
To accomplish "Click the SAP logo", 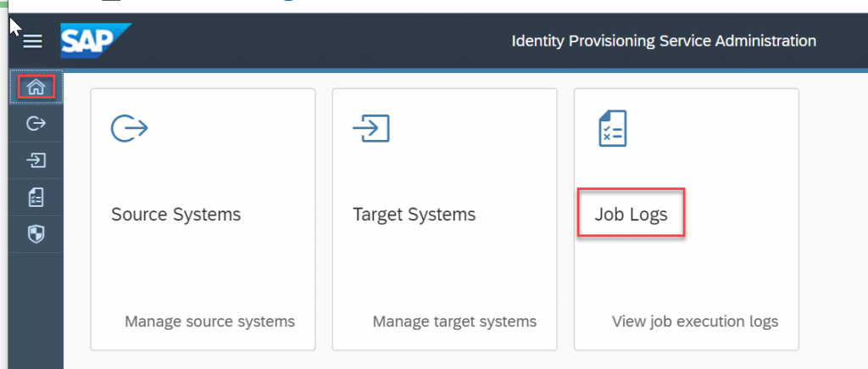I will coord(95,41).
